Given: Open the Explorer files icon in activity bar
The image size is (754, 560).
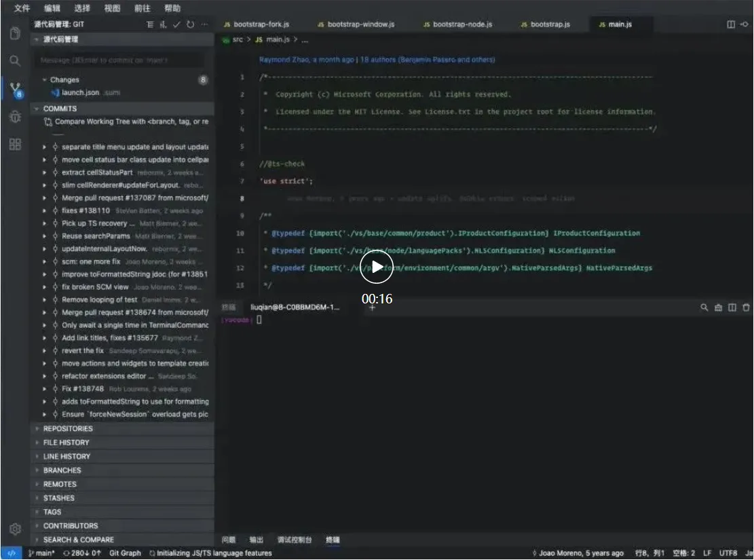Looking at the screenshot, I should pos(15,33).
